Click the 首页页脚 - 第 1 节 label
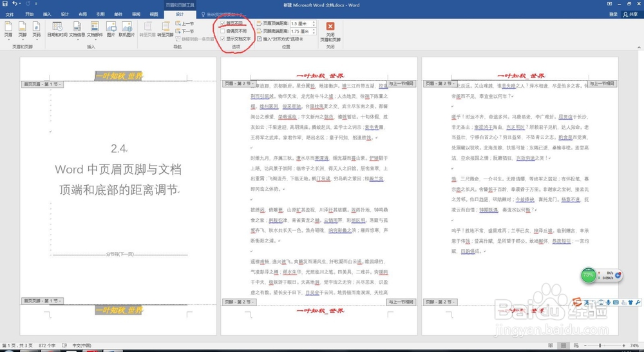The image size is (644, 352). (42, 301)
